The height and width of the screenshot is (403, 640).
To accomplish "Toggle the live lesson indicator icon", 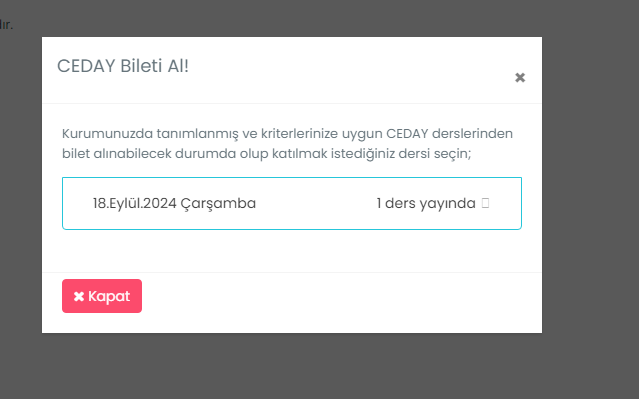I will [x=485, y=203].
